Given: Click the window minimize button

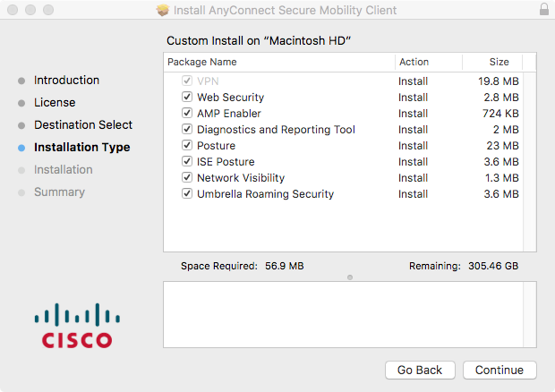Looking at the screenshot, I should tap(30, 10).
